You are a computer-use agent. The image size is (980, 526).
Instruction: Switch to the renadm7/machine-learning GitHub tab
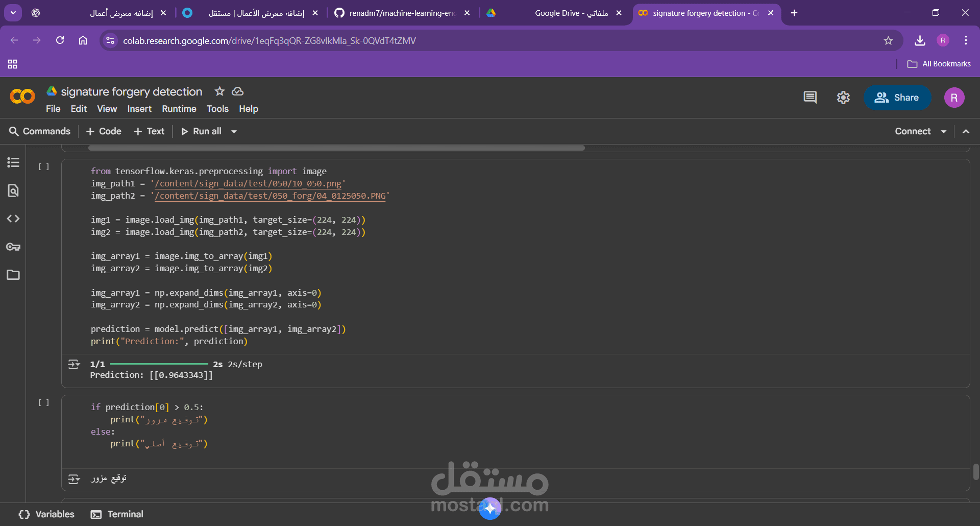402,13
